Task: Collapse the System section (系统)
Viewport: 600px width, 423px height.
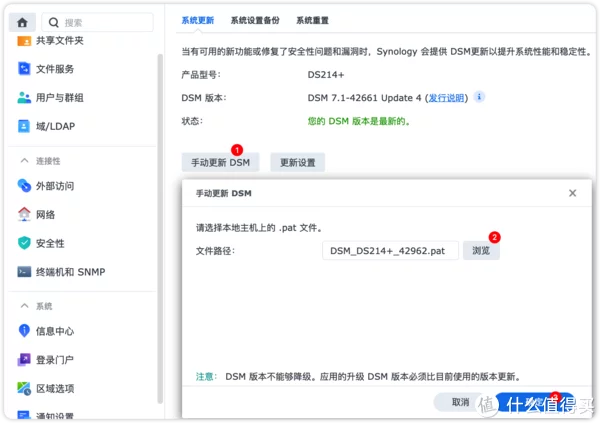Action: (x=24, y=306)
